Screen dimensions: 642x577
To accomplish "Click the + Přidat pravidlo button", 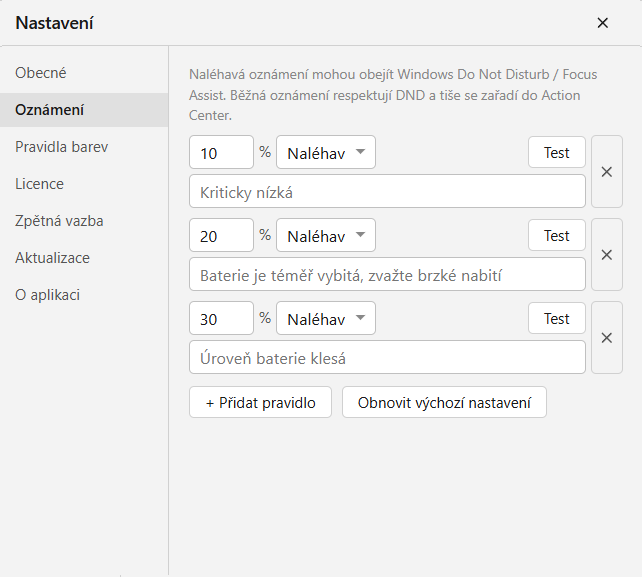I will 260,403.
